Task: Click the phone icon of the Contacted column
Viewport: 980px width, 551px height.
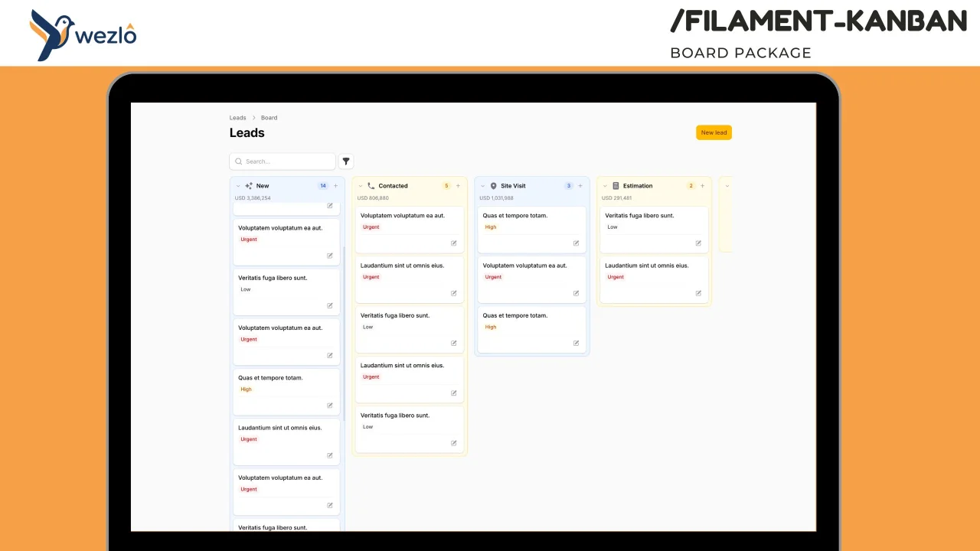Action: [x=371, y=186]
